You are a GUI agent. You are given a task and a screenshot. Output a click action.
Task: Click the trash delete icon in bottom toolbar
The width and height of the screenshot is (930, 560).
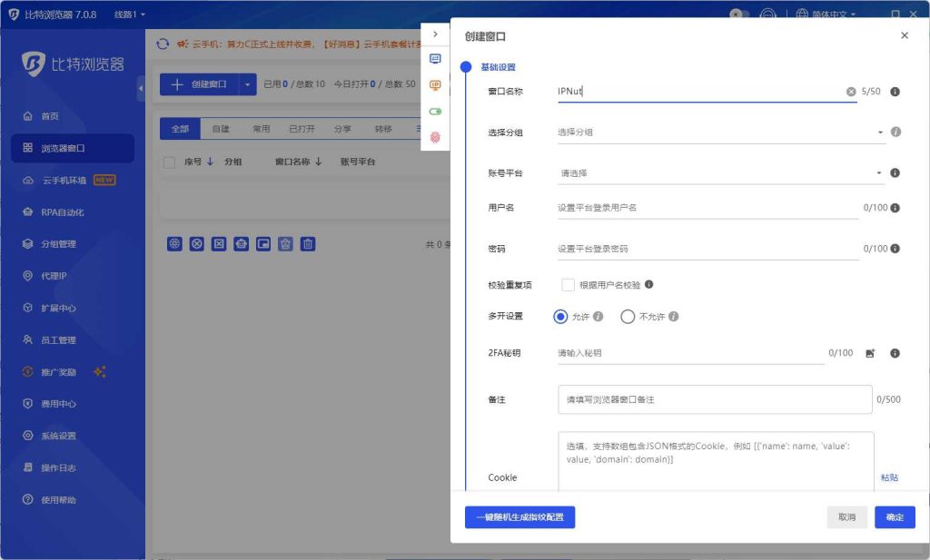[308, 243]
